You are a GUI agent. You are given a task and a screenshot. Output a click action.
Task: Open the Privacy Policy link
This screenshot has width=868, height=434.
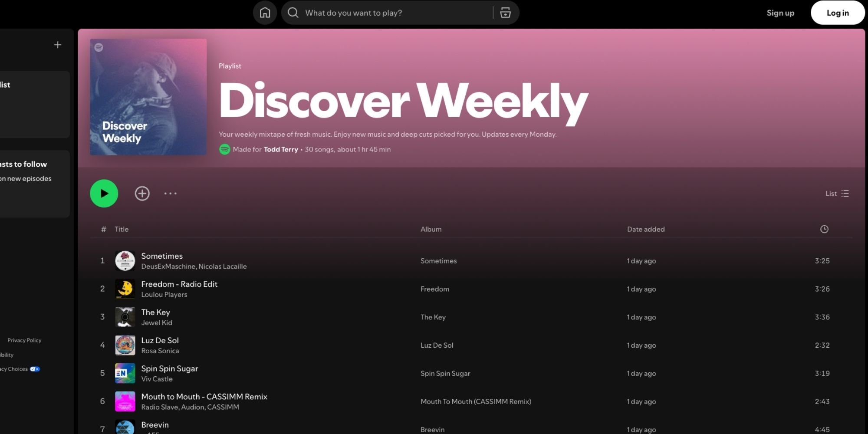point(24,340)
